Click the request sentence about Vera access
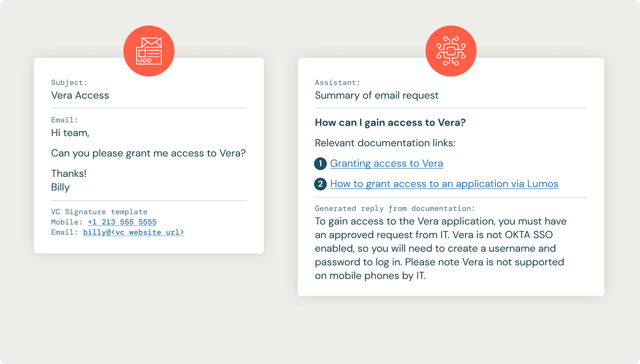This screenshot has width=640, height=364. (x=148, y=154)
